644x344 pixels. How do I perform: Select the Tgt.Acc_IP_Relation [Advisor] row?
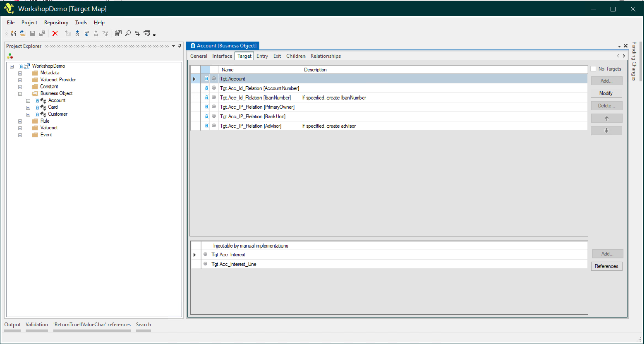(251, 126)
